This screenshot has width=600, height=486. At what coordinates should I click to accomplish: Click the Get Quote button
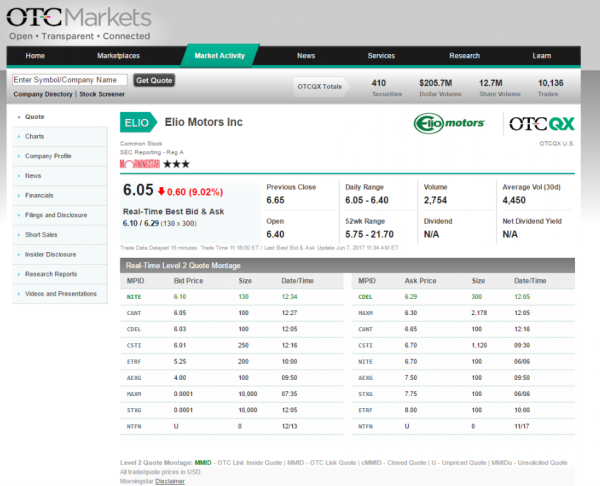tap(154, 80)
